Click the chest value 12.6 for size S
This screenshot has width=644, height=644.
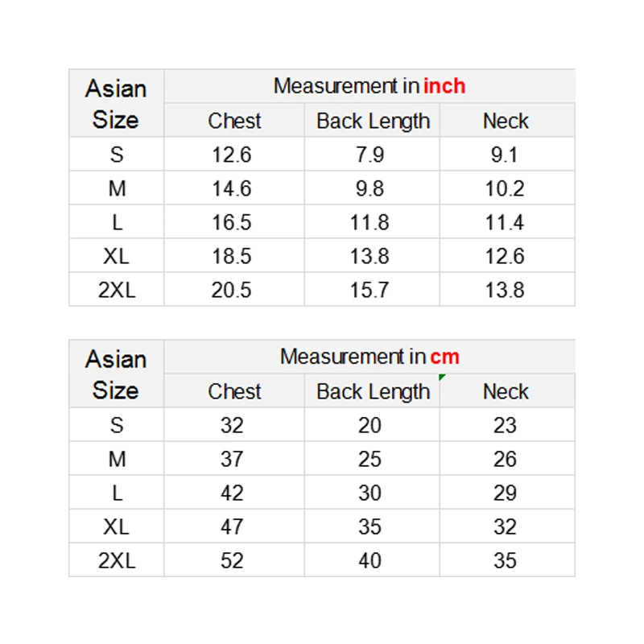point(232,155)
